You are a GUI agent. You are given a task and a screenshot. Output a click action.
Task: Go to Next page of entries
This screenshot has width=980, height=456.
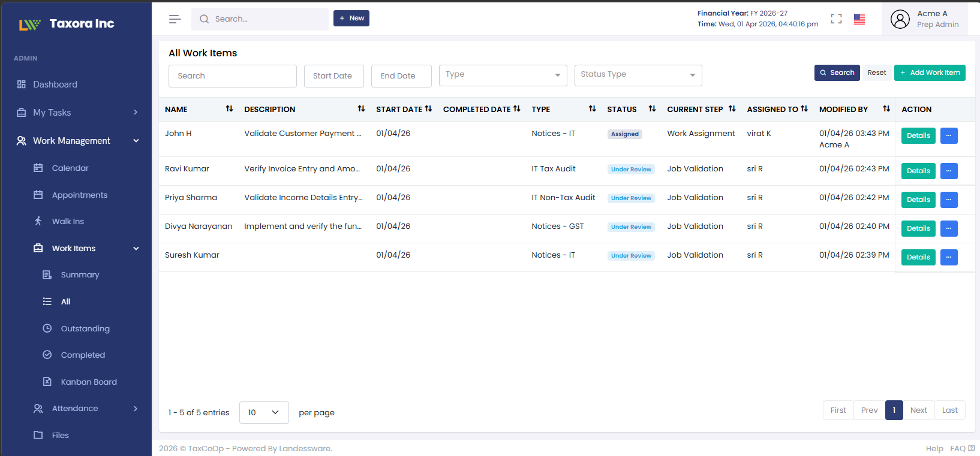pyautogui.click(x=918, y=410)
